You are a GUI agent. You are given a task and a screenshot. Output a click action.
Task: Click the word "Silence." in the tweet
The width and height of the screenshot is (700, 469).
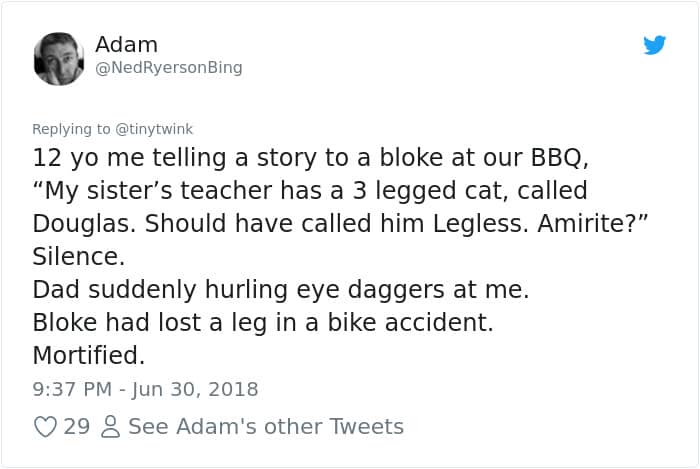79,257
